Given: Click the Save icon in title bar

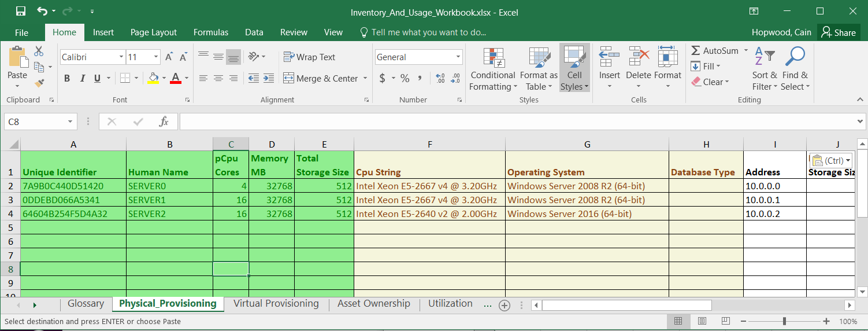Looking at the screenshot, I should (20, 11).
